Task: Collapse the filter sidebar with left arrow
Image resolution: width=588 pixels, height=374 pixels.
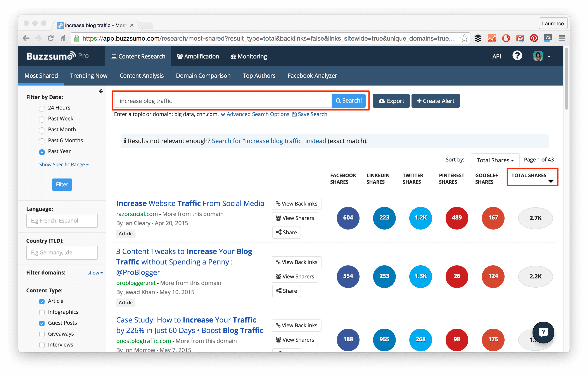Action: pyautogui.click(x=101, y=91)
